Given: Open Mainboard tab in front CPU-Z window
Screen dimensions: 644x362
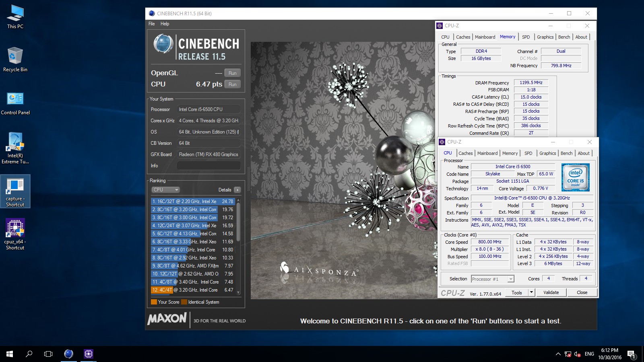Looking at the screenshot, I should (x=487, y=153).
